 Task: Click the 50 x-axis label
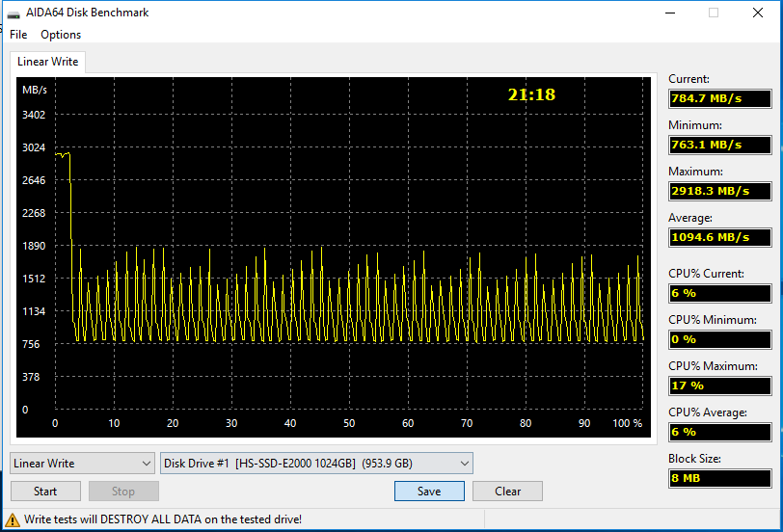tap(349, 423)
